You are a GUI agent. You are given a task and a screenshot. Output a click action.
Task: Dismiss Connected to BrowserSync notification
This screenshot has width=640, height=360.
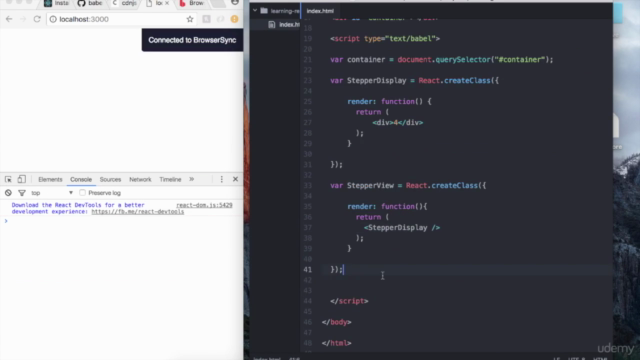pos(192,40)
